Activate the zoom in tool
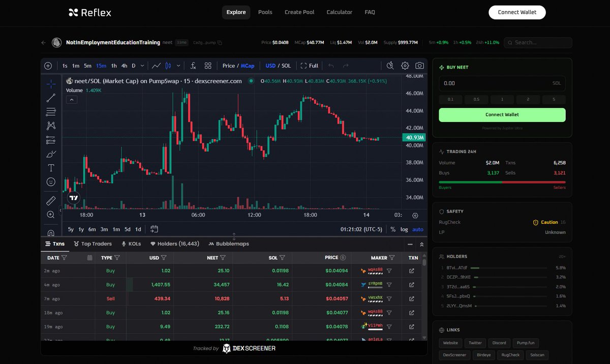Screen dimensions: 610x364 (x=51, y=215)
